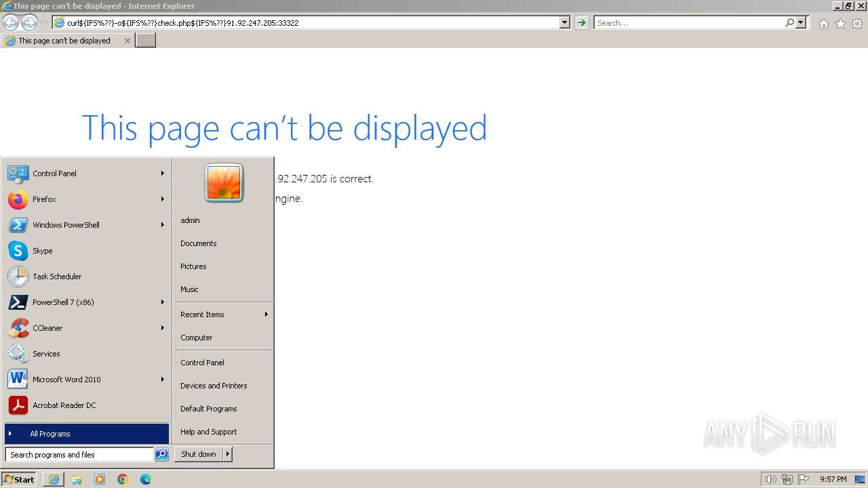Viewport: 868px width, 488px height.
Task: Focus the Search programs and files box
Action: tap(79, 455)
